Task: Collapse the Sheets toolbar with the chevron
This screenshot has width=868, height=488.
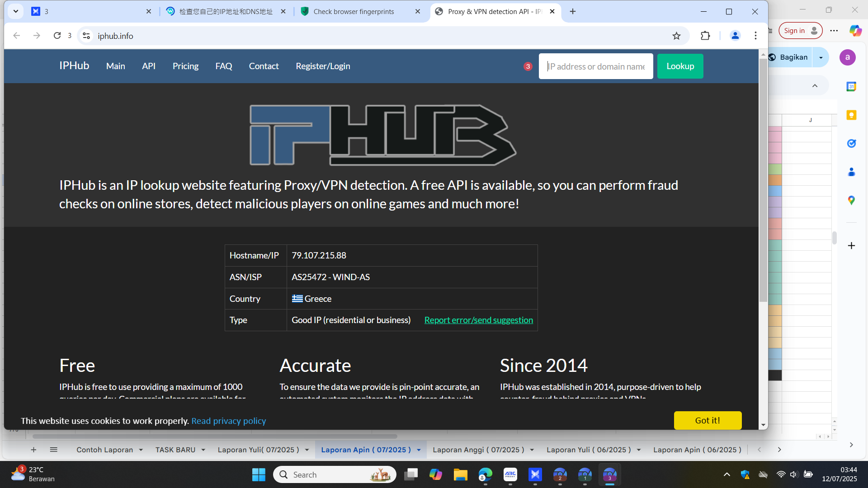Action: [x=815, y=86]
